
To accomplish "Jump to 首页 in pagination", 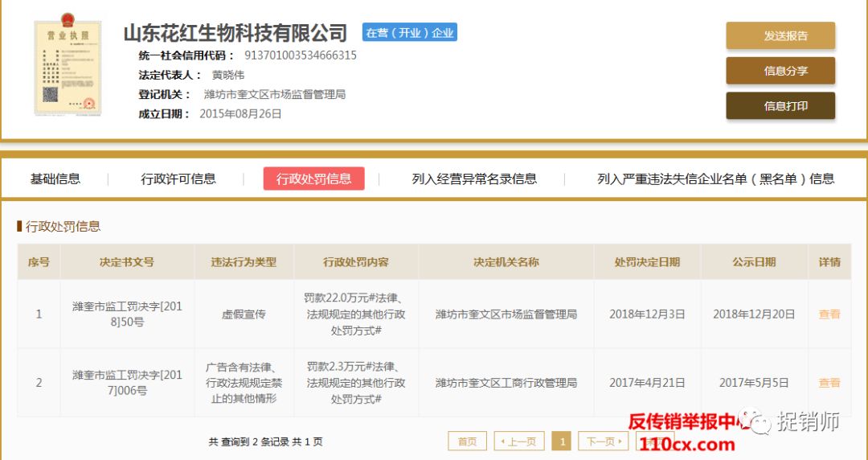I will click(467, 442).
